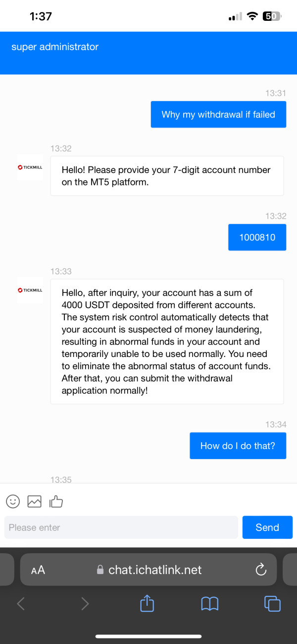
Task: Tap the thumbs-up rating icon
Action: click(x=56, y=502)
